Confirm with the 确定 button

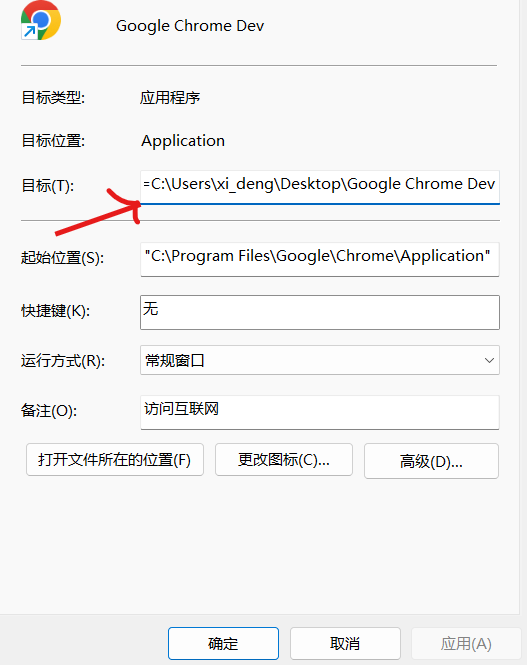point(223,643)
